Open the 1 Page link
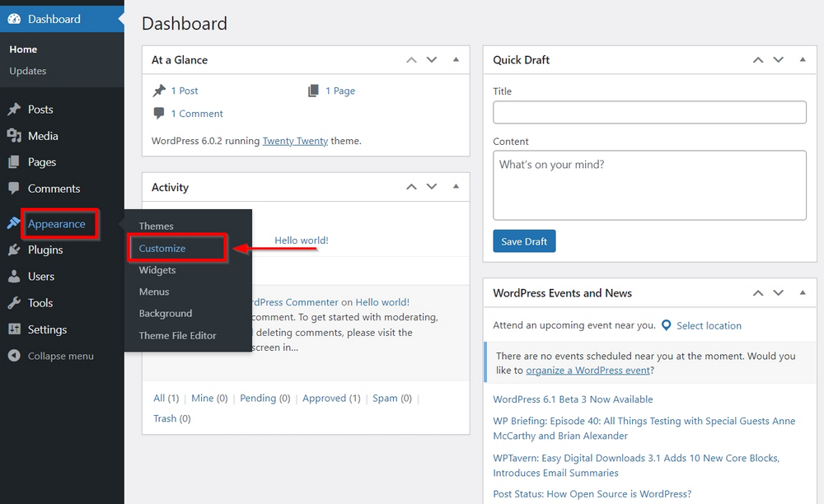Viewport: 824px width, 504px height. point(340,91)
